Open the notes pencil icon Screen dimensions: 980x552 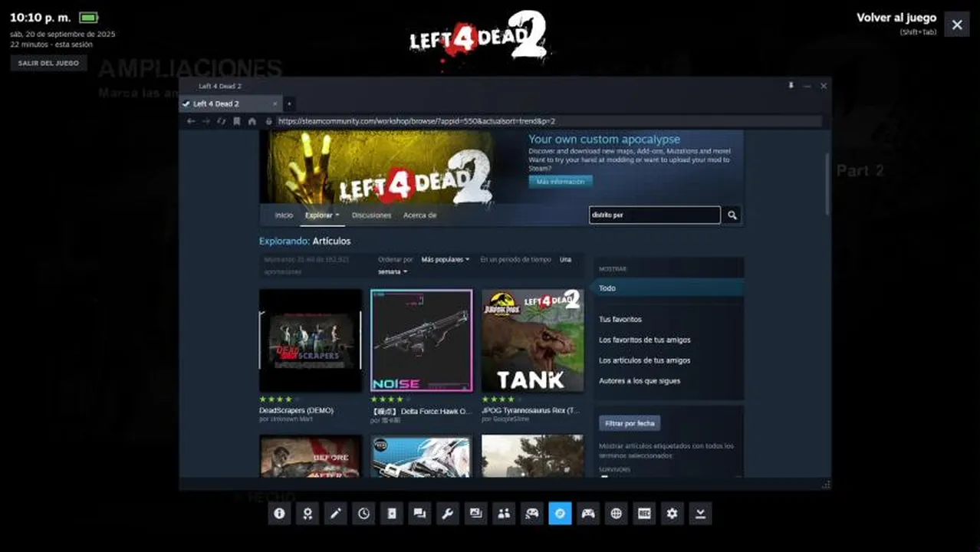click(x=336, y=514)
